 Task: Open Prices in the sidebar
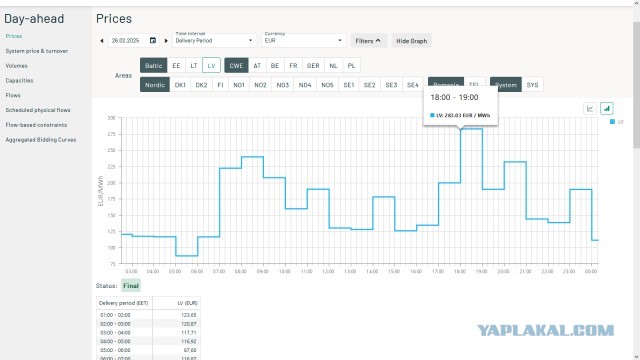(14, 36)
